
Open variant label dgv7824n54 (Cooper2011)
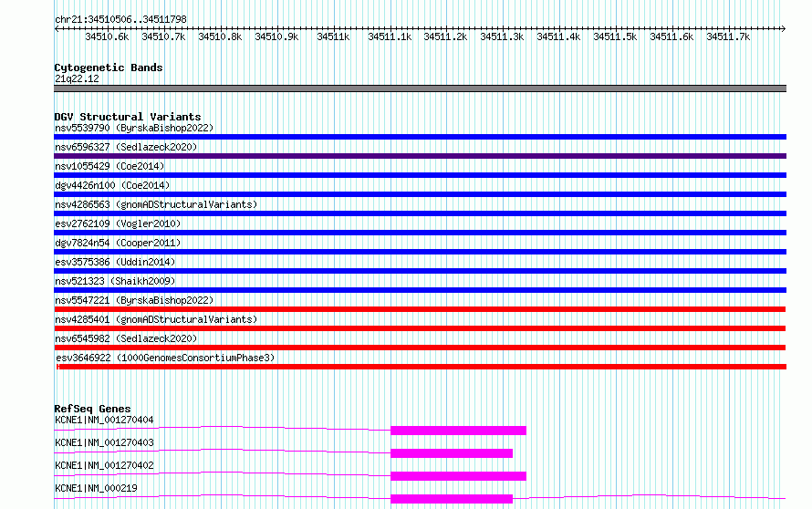(118, 243)
